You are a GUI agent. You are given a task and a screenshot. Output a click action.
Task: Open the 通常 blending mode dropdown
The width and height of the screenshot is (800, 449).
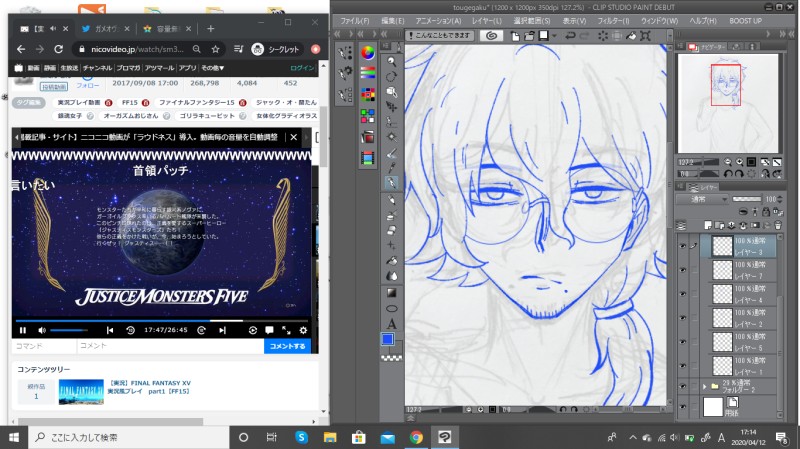click(703, 199)
